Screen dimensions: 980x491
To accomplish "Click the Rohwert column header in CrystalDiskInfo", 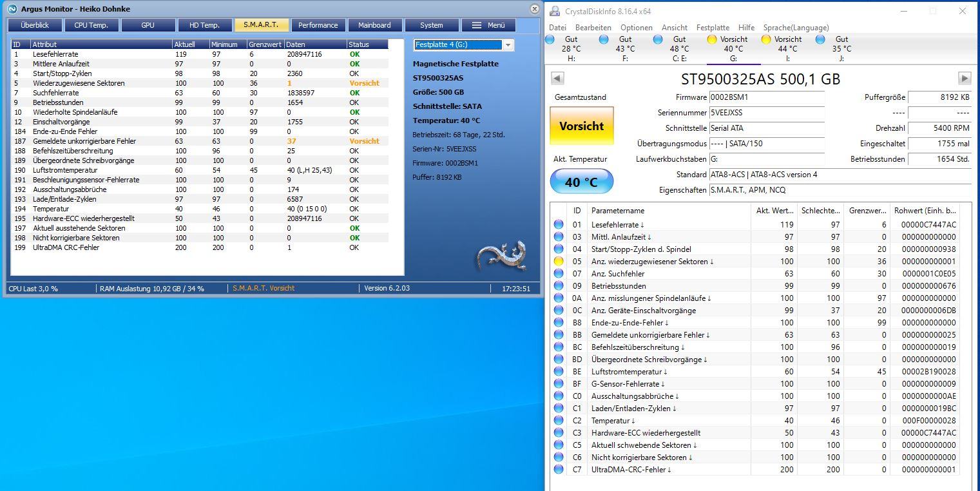I will [x=925, y=211].
